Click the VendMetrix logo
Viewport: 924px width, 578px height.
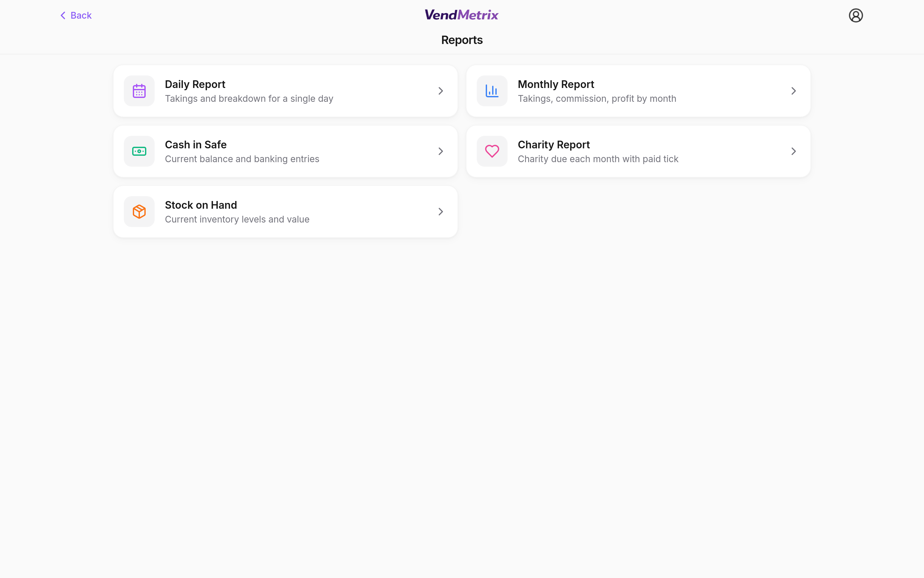tap(462, 15)
